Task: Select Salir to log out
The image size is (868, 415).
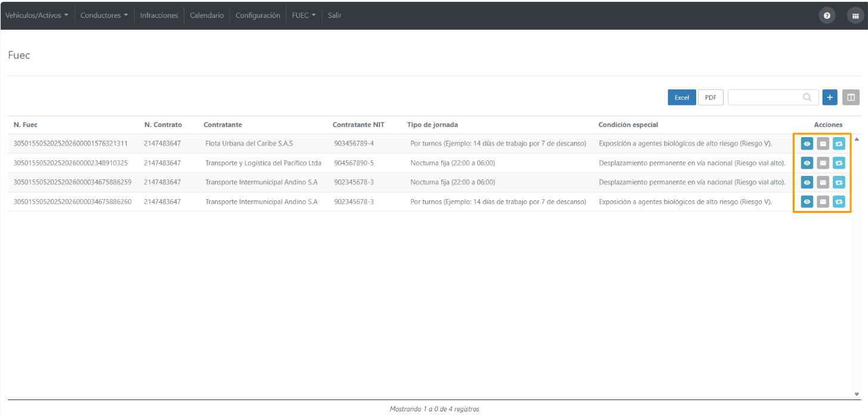Action: click(x=335, y=16)
